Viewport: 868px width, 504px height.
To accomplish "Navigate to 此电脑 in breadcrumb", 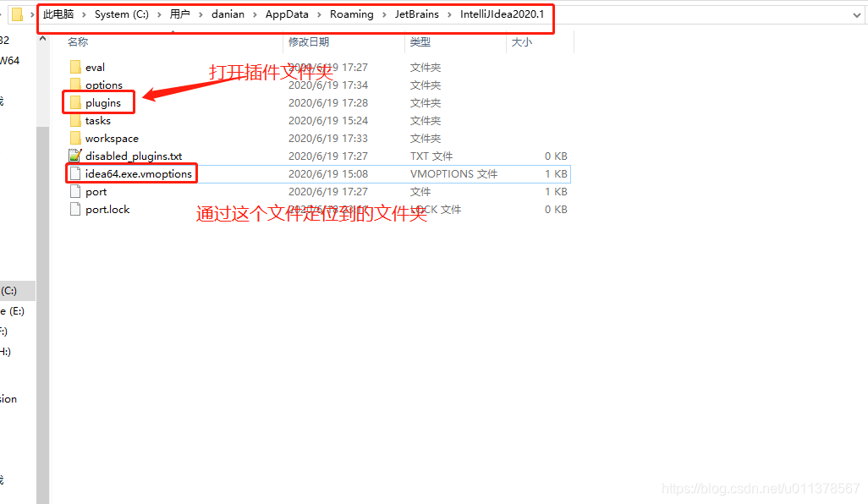I will (x=58, y=14).
